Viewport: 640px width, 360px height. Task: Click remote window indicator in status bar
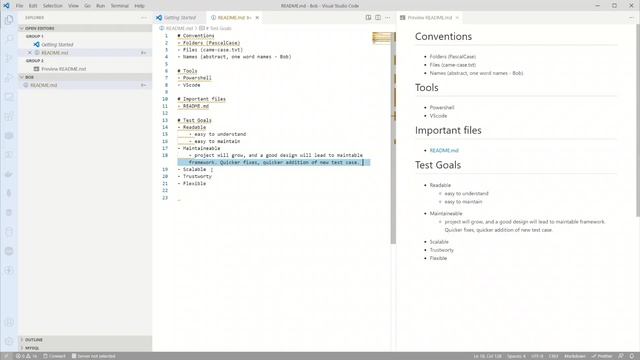tap(6, 356)
